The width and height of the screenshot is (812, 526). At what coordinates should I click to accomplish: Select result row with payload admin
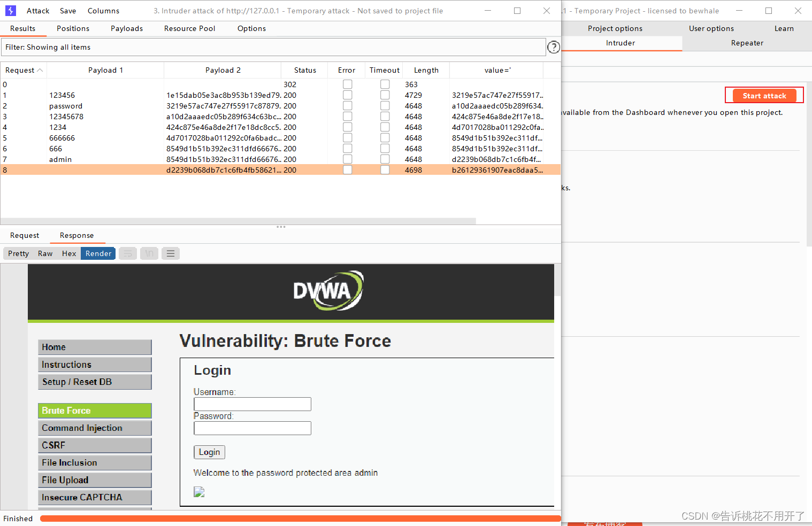(x=280, y=159)
